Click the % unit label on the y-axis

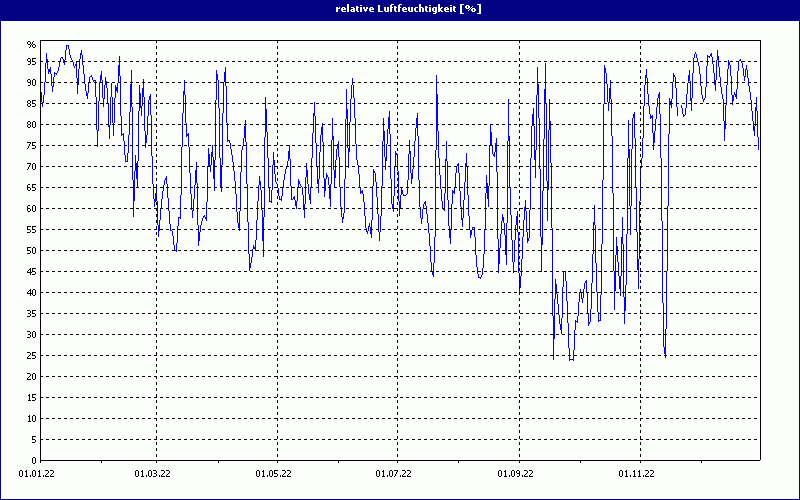31,45
